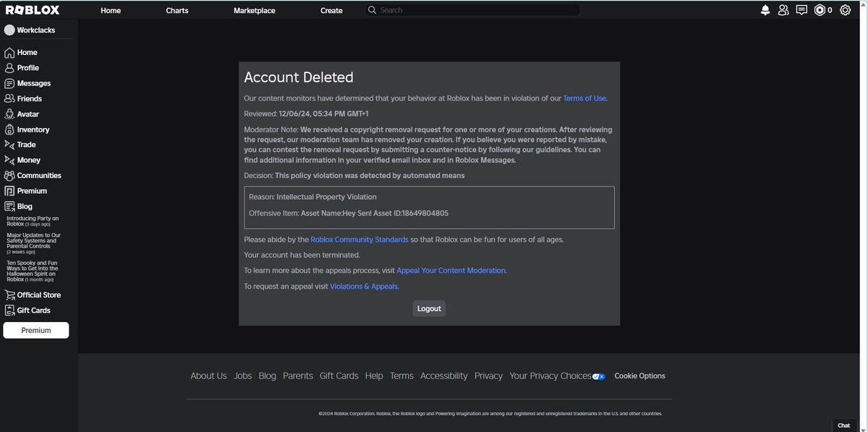Click inside the Search field
Image resolution: width=868 pixels, height=432 pixels.
tap(470, 9)
